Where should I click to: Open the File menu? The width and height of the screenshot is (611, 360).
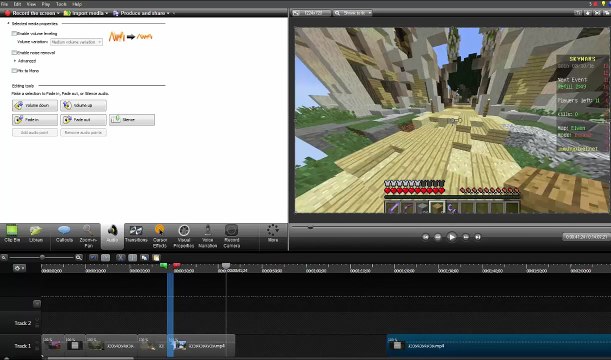point(4,4)
